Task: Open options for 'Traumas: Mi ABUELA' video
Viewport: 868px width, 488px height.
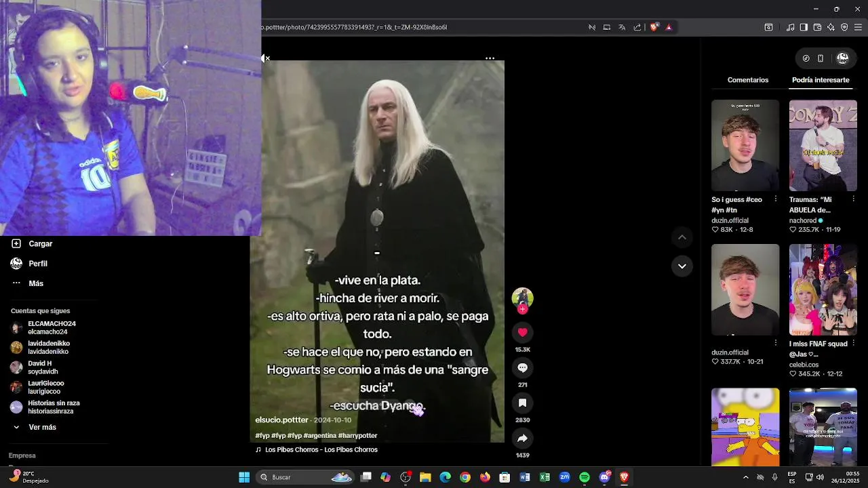Action: tap(853, 199)
